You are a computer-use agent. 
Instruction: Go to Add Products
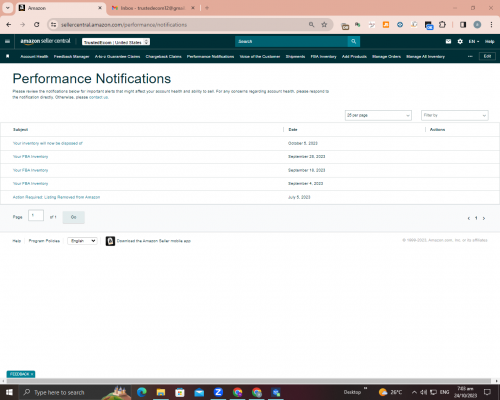pos(354,56)
